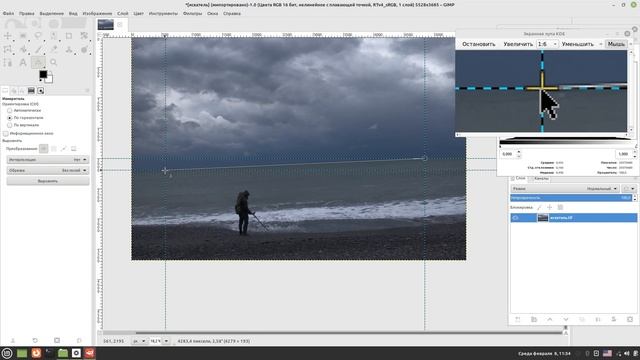
Task: Select the Crop tool
Action: (69, 36)
